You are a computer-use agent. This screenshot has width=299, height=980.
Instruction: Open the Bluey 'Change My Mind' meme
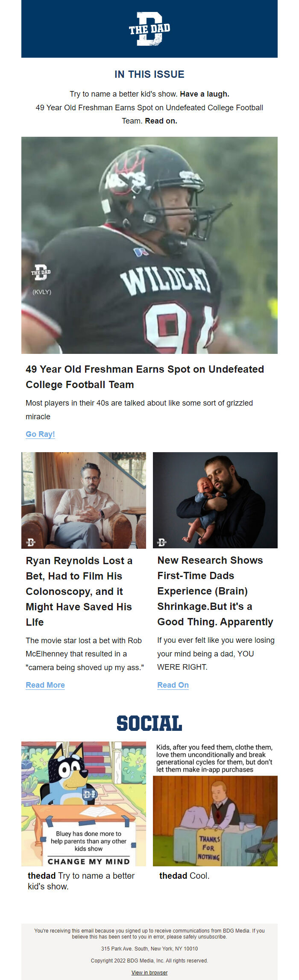pos(84,803)
